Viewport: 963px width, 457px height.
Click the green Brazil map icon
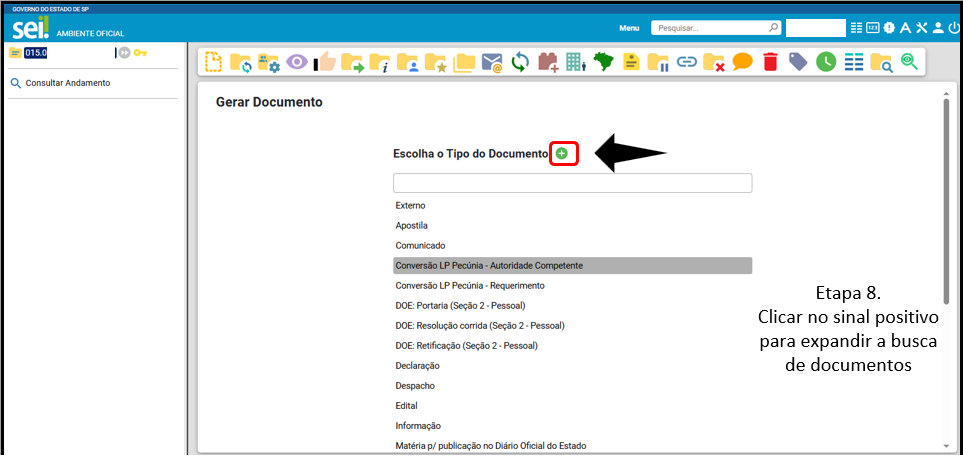(x=603, y=62)
